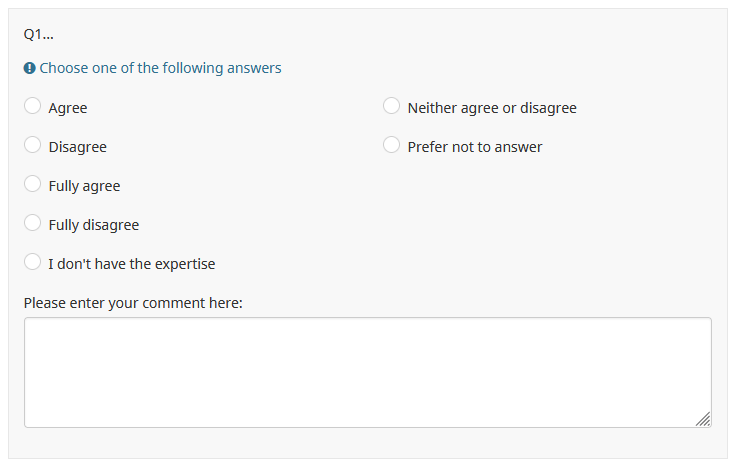Choose the Prefer not to answer radio

392,145
